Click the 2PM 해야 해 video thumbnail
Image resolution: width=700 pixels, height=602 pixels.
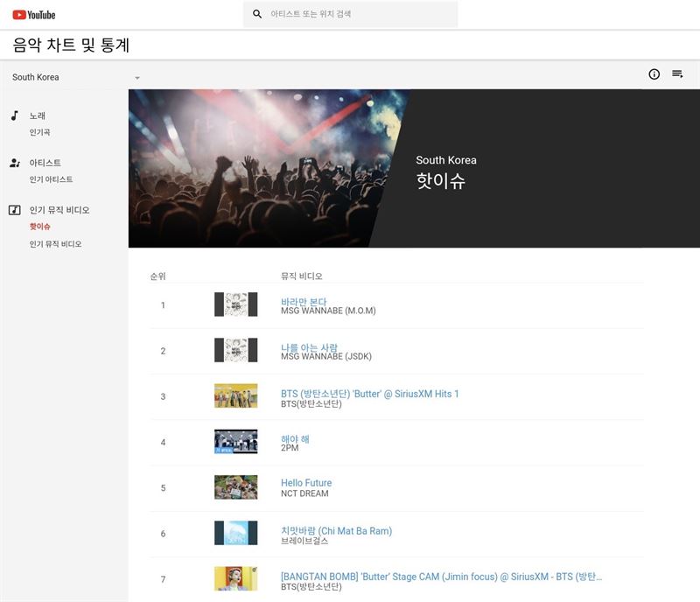click(235, 442)
